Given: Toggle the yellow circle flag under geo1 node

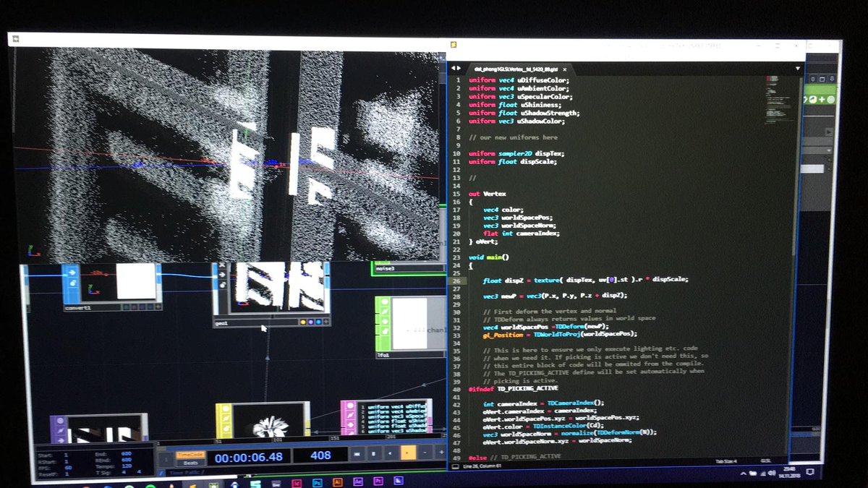Looking at the screenshot, I should [303, 323].
